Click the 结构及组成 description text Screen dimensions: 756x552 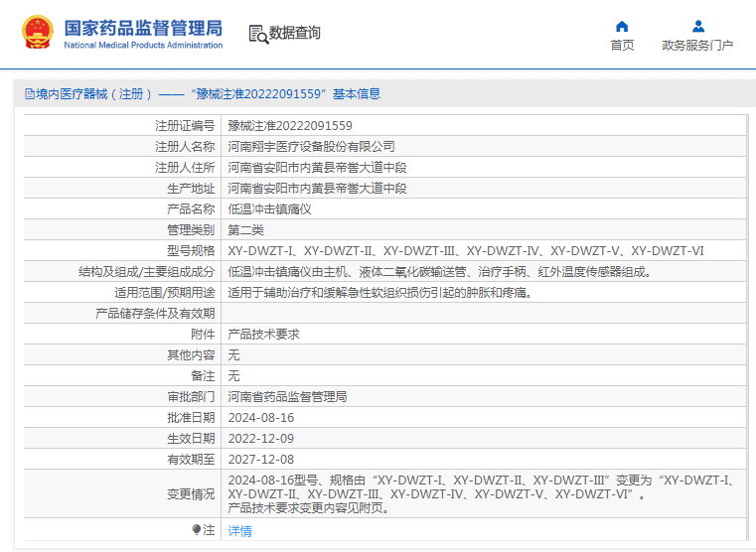tap(440, 272)
